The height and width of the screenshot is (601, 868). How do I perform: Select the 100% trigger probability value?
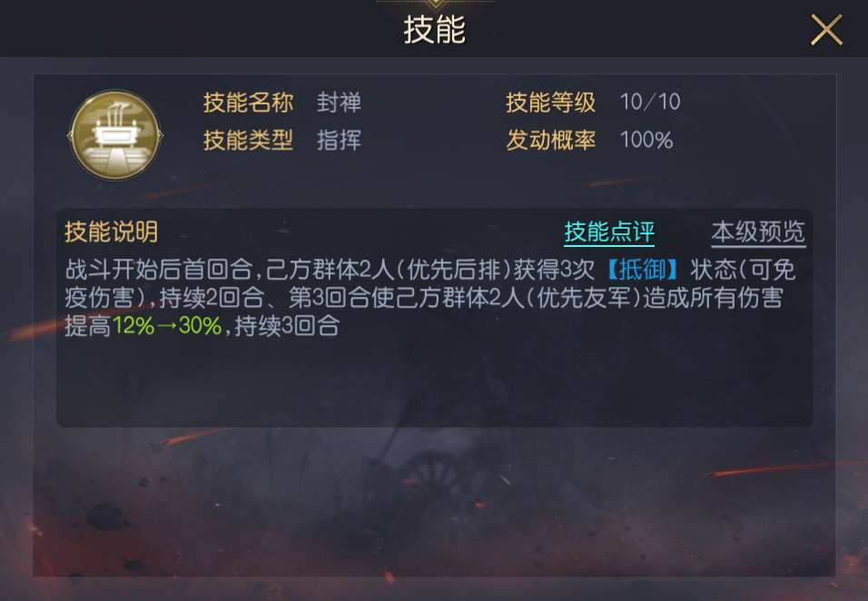pos(646,140)
